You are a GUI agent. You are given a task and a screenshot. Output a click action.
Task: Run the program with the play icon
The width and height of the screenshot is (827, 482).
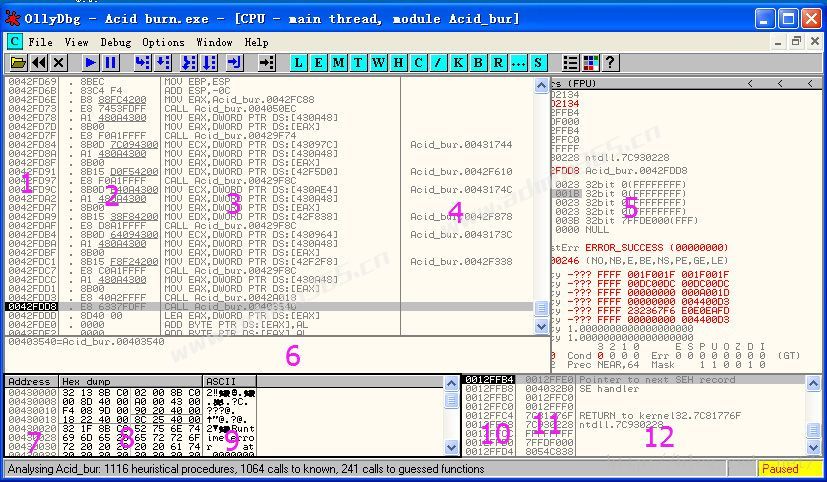coord(90,63)
